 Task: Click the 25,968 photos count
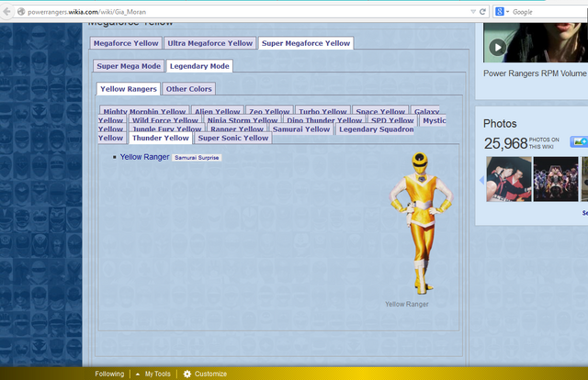pyautogui.click(x=505, y=143)
